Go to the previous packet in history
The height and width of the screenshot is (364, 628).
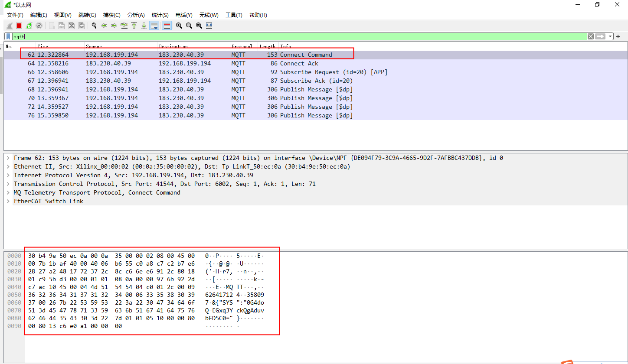point(104,26)
